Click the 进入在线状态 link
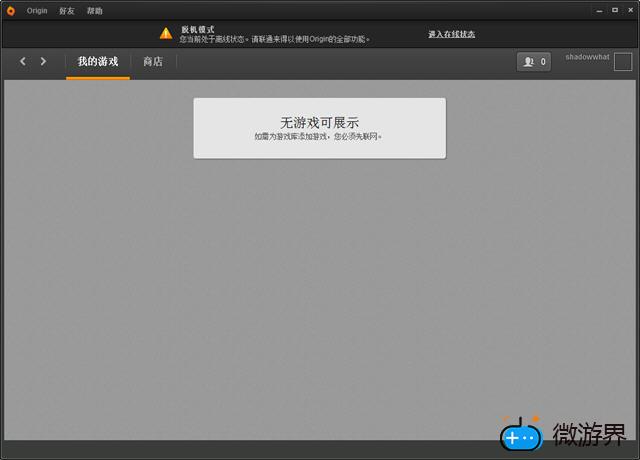Screen dimensions: 640x460 click(451, 34)
